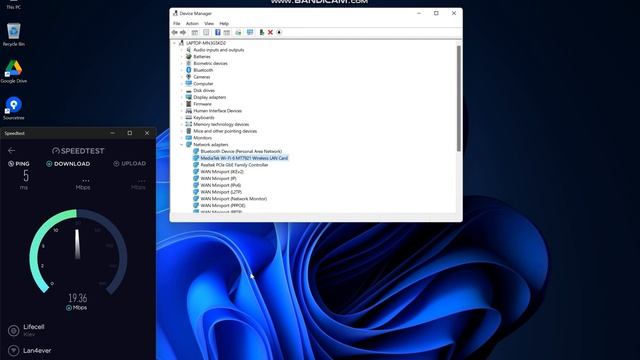
Task: Open the Recycle Bin desktop icon
Action: click(x=13, y=34)
